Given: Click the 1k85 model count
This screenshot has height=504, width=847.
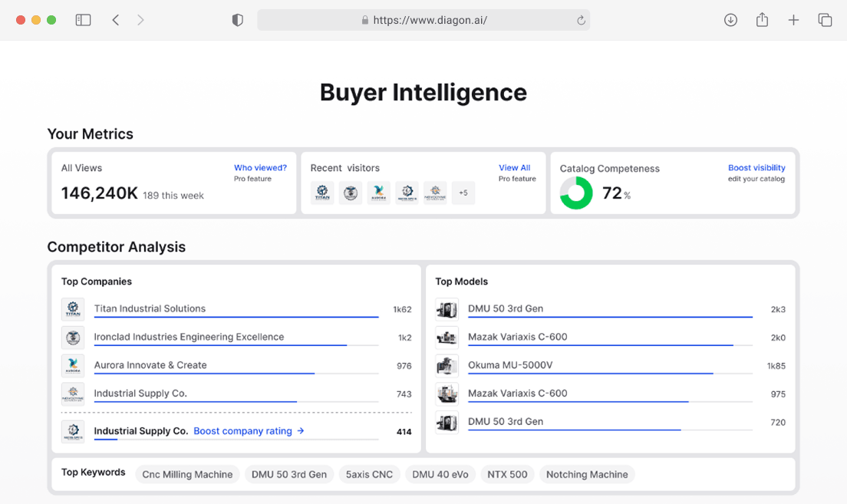Looking at the screenshot, I should 776,366.
